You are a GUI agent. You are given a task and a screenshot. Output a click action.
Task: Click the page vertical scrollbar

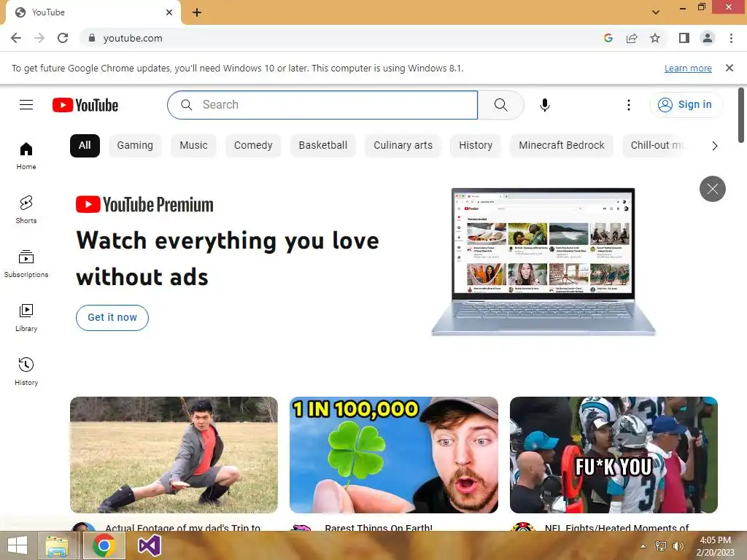(x=741, y=115)
